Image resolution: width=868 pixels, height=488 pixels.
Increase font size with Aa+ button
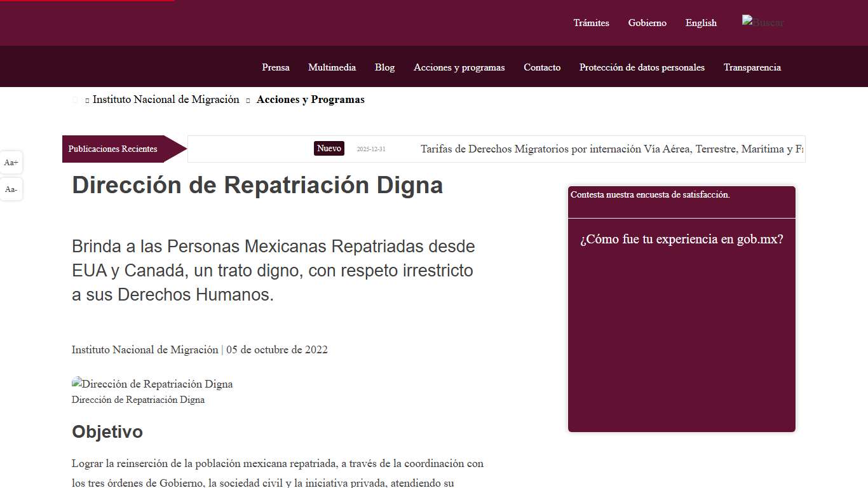11,163
